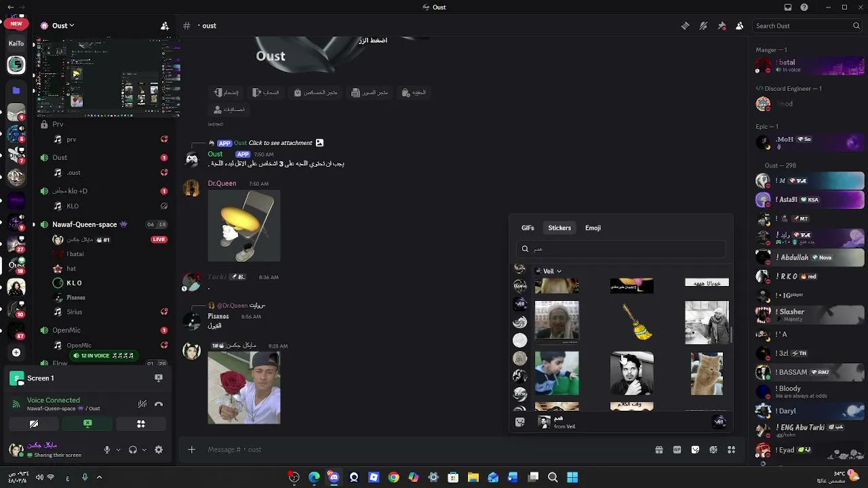This screenshot has width=868, height=488.
Task: Toggle the sticker picker button in message bar
Action: point(695,449)
